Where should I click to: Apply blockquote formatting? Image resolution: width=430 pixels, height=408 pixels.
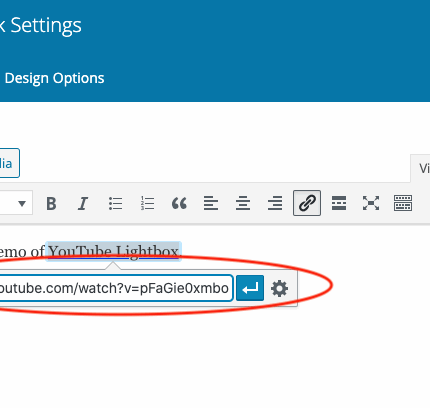click(179, 203)
